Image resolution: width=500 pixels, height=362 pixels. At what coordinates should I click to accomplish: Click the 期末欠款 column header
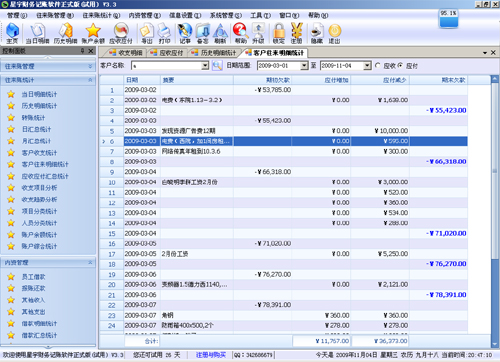(x=439, y=80)
